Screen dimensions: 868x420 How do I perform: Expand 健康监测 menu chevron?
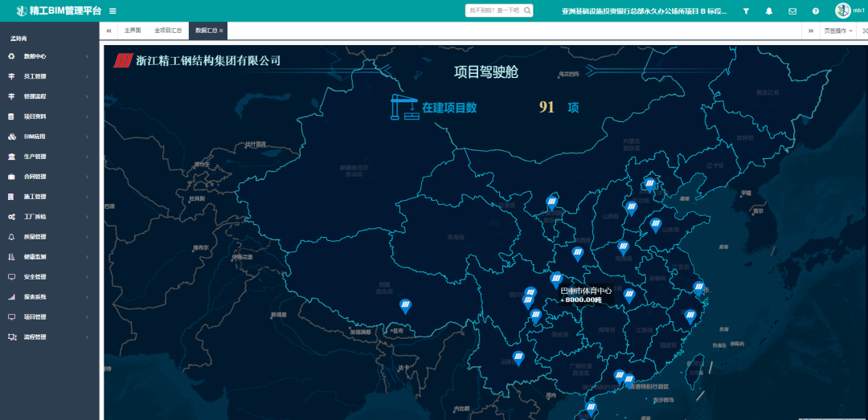[x=87, y=257]
